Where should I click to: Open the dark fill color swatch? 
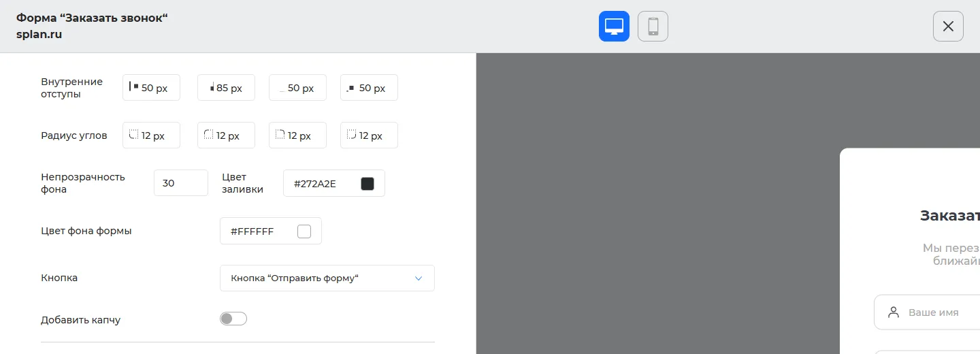367,184
